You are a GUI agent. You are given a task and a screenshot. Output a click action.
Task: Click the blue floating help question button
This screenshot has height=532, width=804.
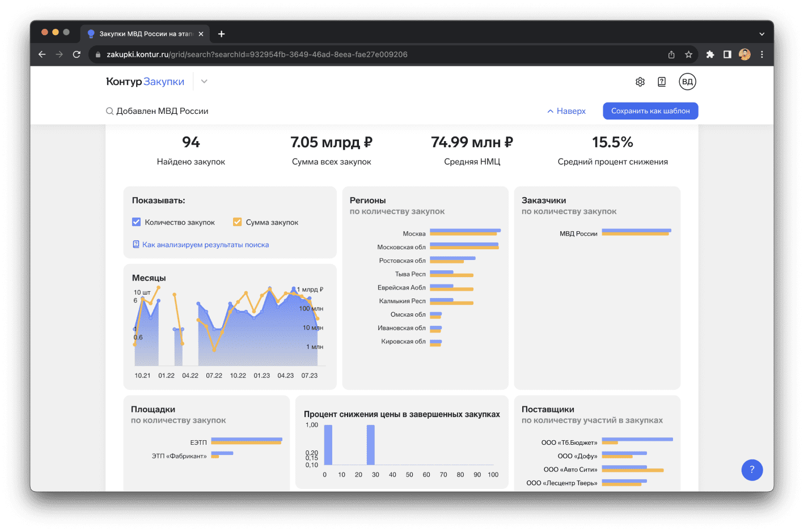[x=752, y=470]
